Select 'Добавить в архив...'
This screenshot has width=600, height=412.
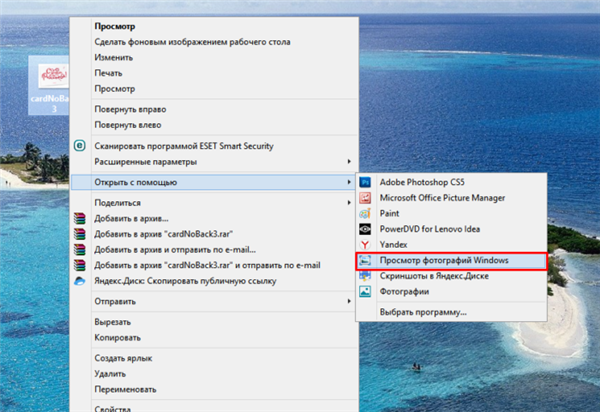pos(131,218)
